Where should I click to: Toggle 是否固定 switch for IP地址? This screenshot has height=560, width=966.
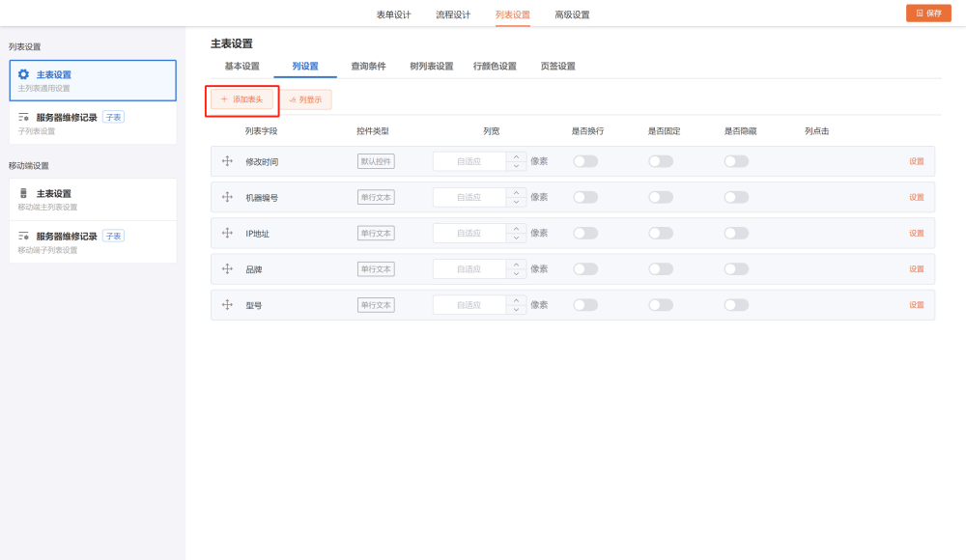point(661,233)
